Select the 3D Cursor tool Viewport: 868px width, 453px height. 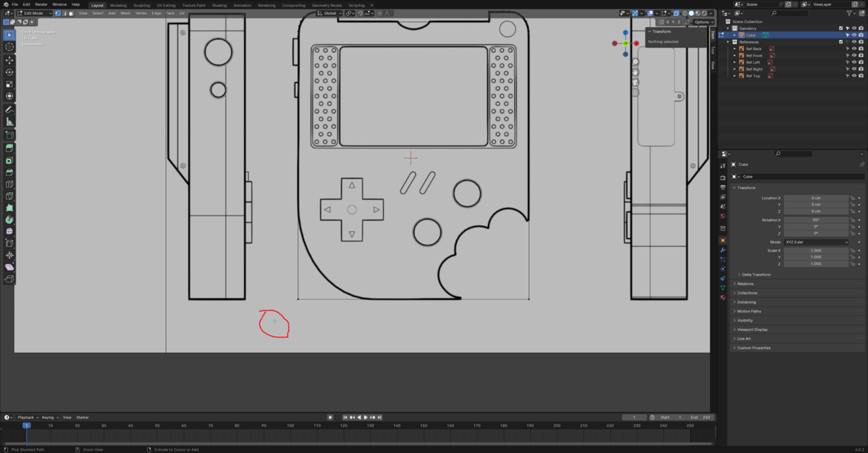coord(9,47)
